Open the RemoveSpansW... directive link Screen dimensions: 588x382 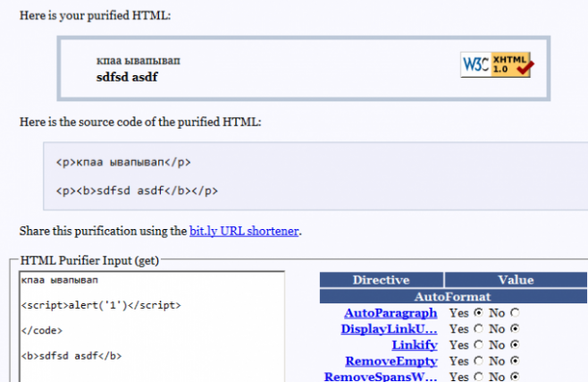(x=381, y=377)
